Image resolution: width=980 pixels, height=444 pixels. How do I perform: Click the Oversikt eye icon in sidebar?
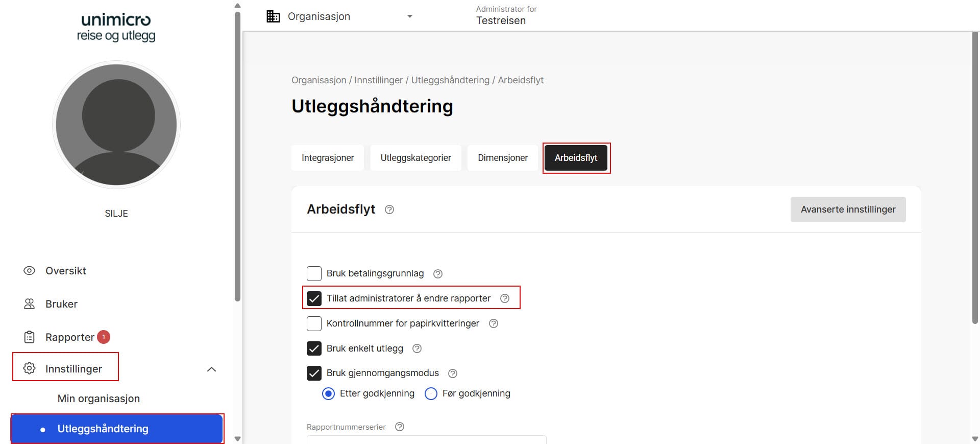tap(30, 271)
